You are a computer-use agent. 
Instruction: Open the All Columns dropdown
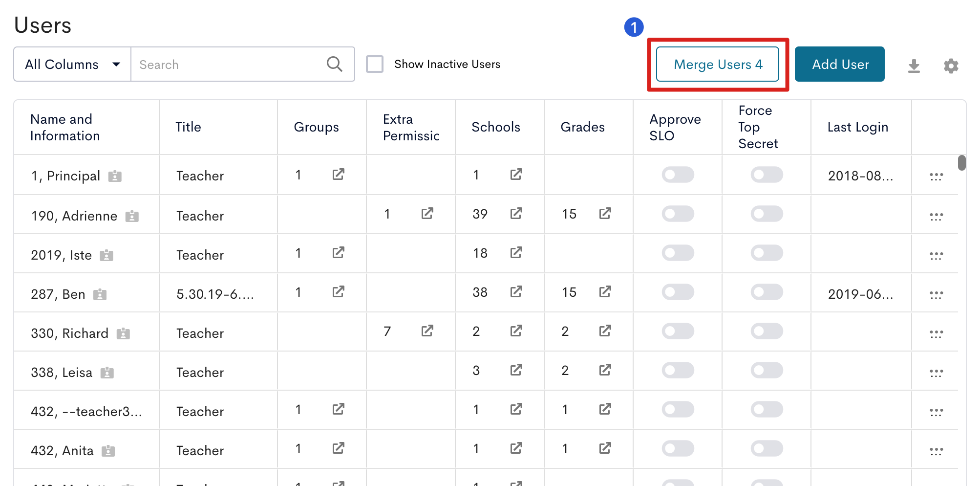click(72, 64)
